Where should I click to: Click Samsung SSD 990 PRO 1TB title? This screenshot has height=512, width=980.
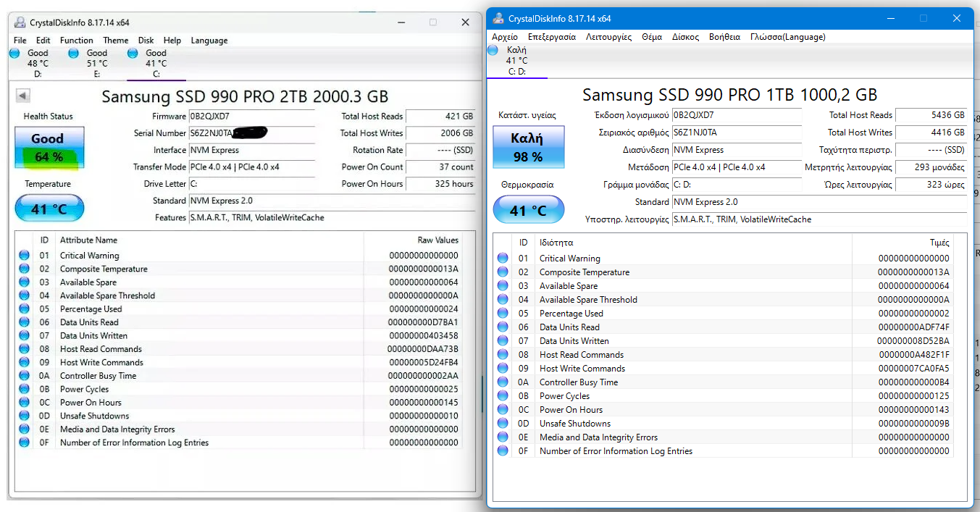pyautogui.click(x=729, y=95)
